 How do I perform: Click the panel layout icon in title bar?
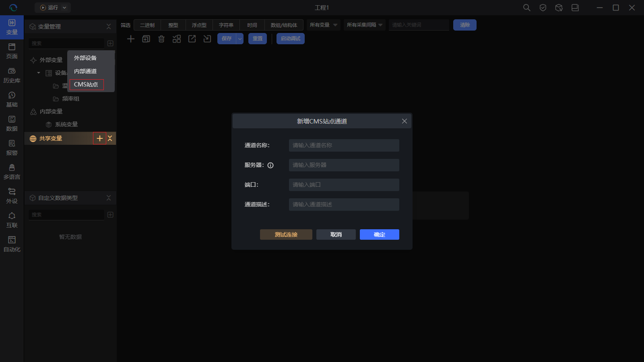coord(575,8)
